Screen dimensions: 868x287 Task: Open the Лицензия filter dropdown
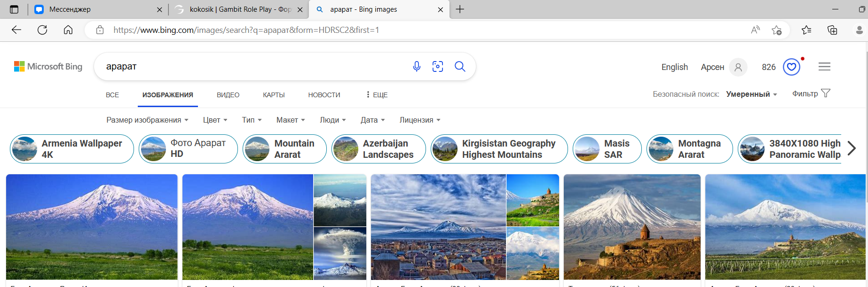[419, 120]
